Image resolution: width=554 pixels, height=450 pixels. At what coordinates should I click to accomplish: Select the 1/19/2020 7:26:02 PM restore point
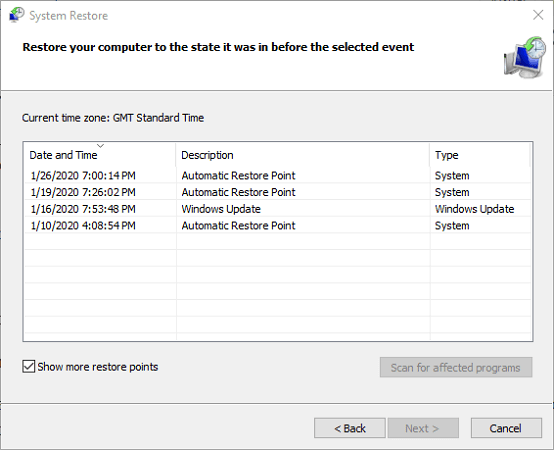(278, 192)
